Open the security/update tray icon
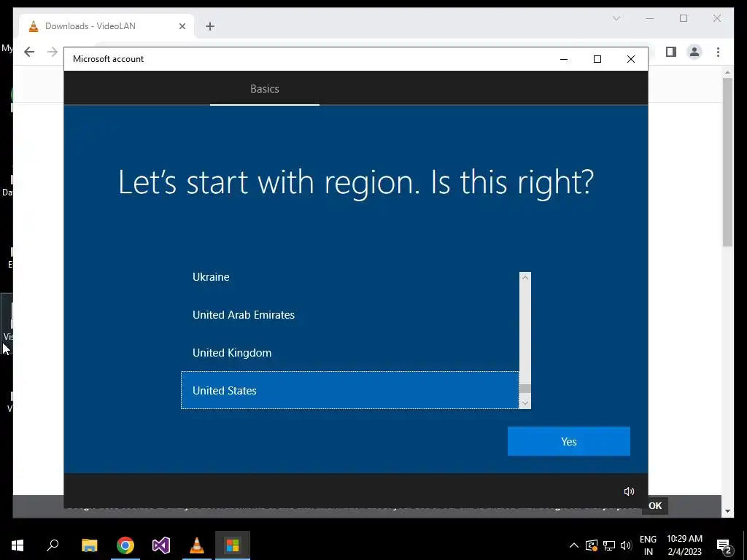The width and height of the screenshot is (747, 560). (591, 545)
